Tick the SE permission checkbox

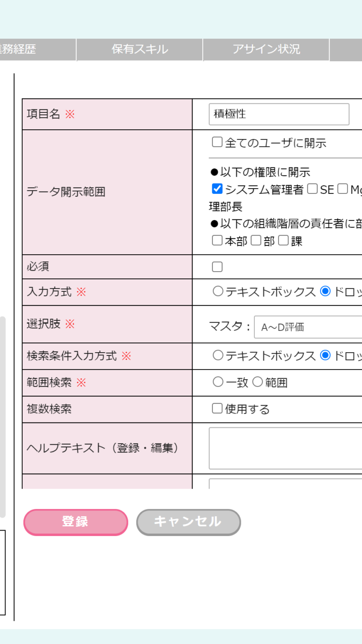(312, 189)
